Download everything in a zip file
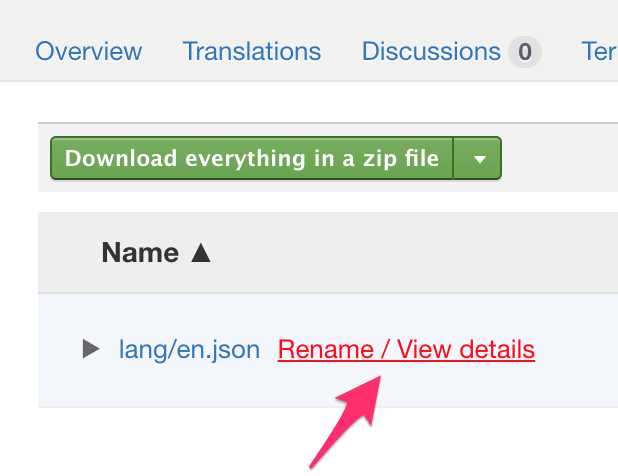The width and height of the screenshot is (618, 476). (252, 158)
